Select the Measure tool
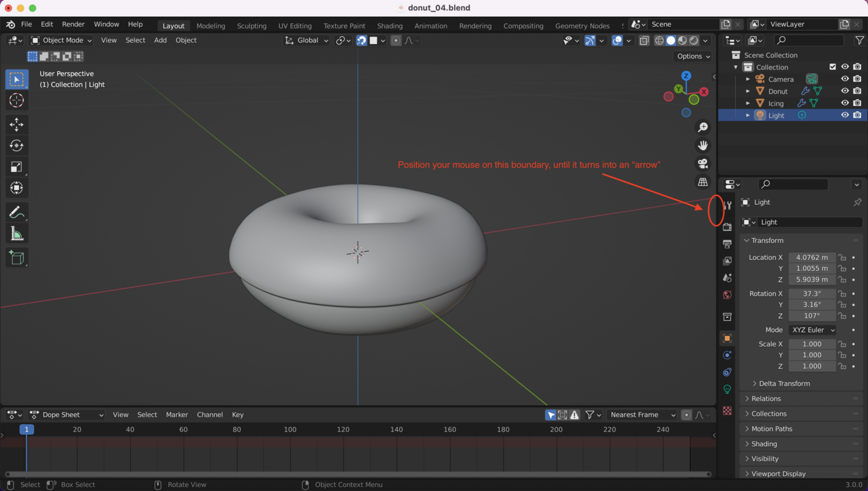 click(17, 234)
